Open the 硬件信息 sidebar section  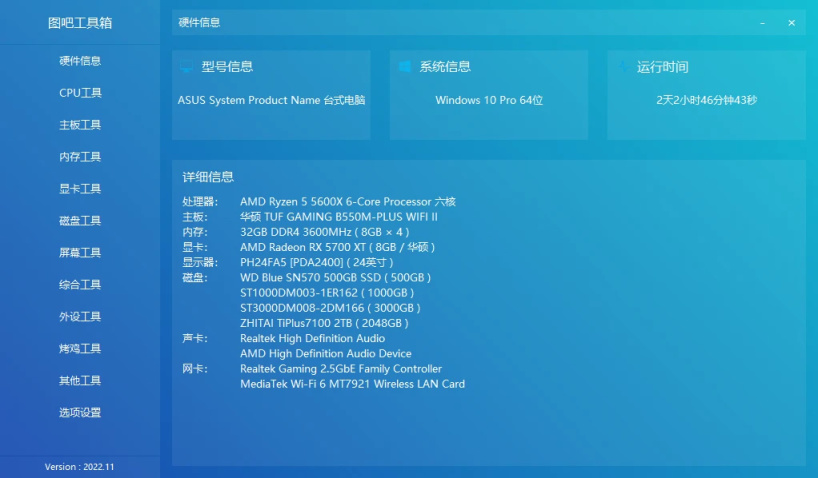(x=80, y=61)
